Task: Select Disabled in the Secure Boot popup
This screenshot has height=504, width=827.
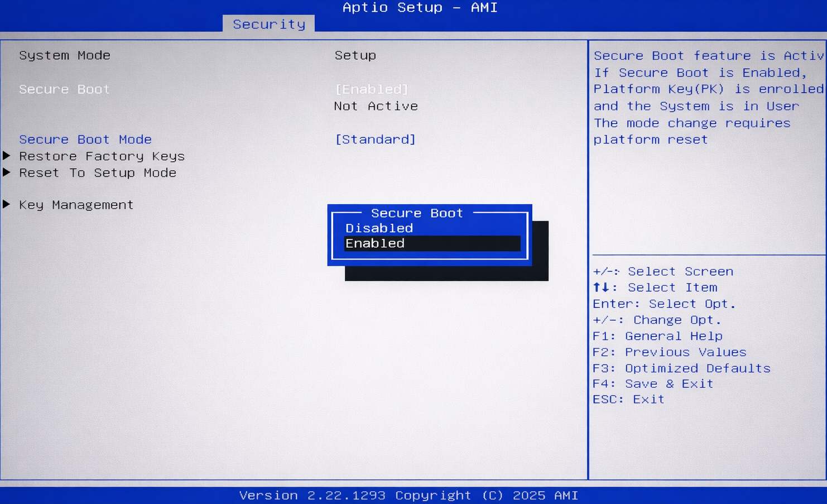Action: [379, 228]
